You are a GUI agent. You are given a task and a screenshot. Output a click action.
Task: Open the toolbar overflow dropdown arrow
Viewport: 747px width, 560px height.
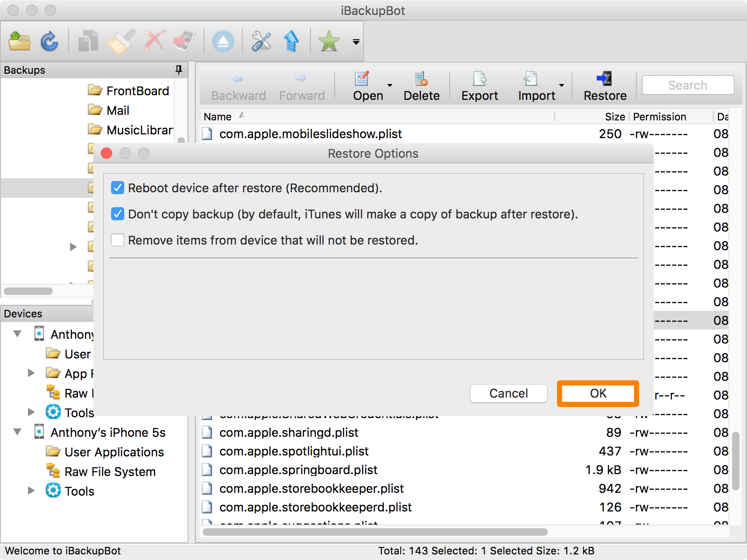point(356,42)
